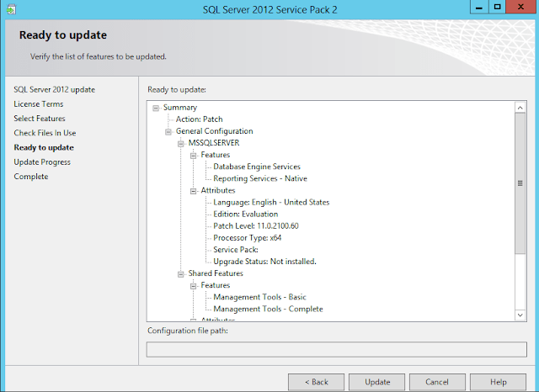Screen dimensions: 539x392
Task: Click the scrollbar down arrow in summary tree
Action: [520, 314]
